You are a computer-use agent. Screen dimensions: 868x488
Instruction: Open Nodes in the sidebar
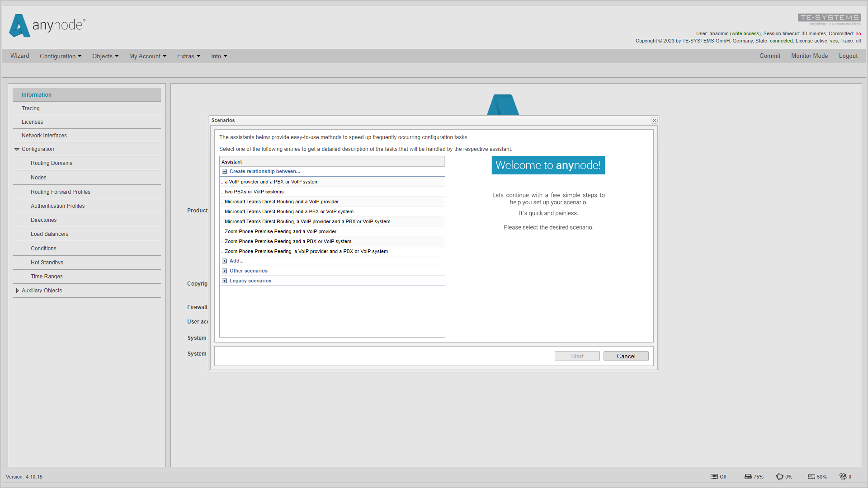[x=87, y=178]
